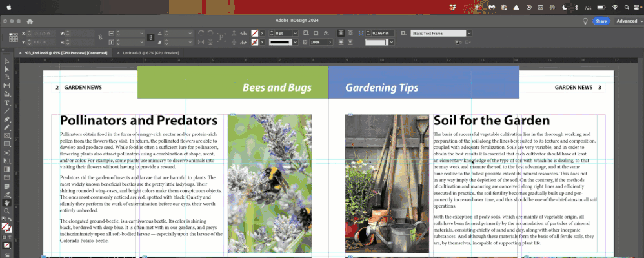
Task: Toggle formatting affects container button
Action: tap(4, 237)
